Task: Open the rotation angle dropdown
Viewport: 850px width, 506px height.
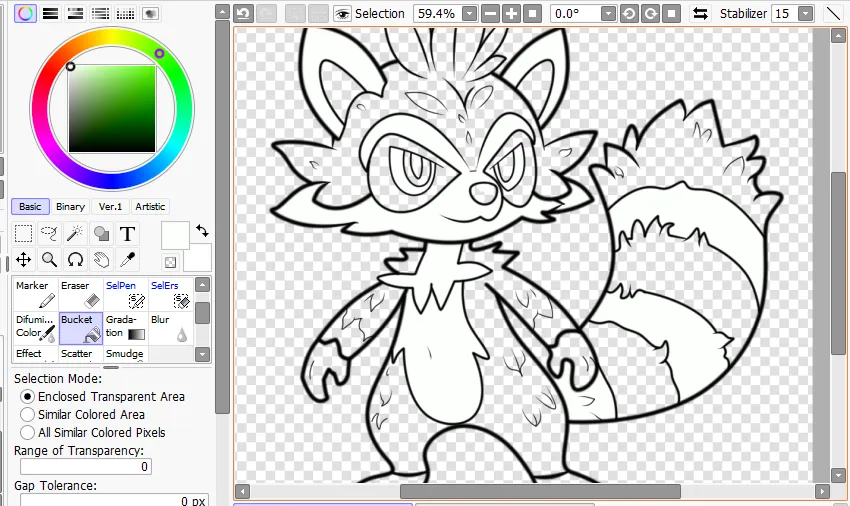Action: tap(609, 14)
